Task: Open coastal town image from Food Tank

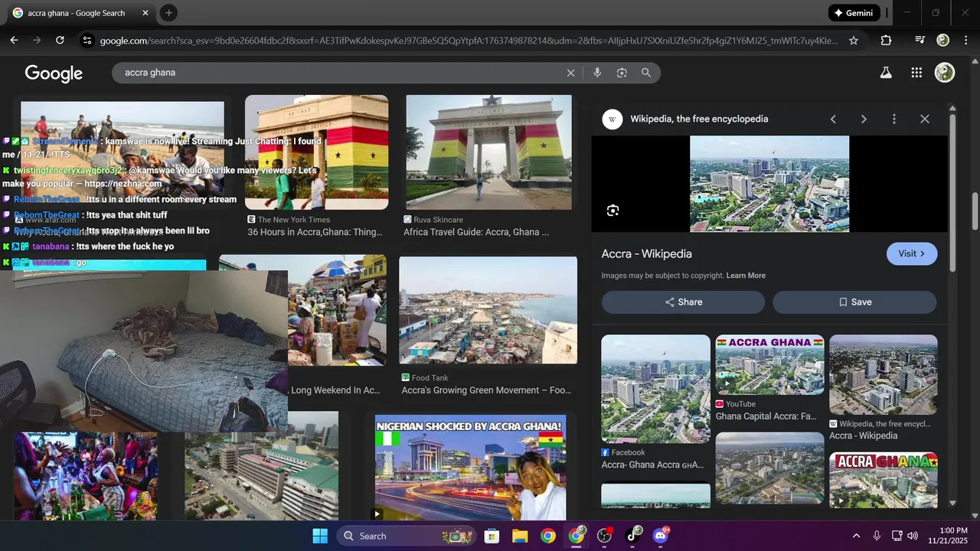Action: [488, 310]
